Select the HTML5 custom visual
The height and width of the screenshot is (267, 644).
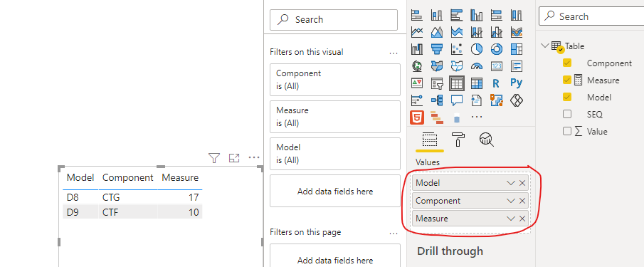point(417,117)
